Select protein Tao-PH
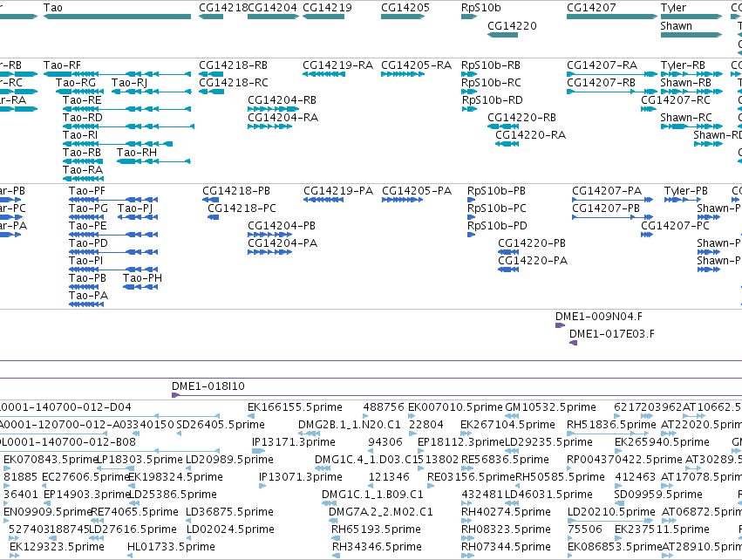Image resolution: width=742 pixels, height=560 pixels. [x=140, y=287]
